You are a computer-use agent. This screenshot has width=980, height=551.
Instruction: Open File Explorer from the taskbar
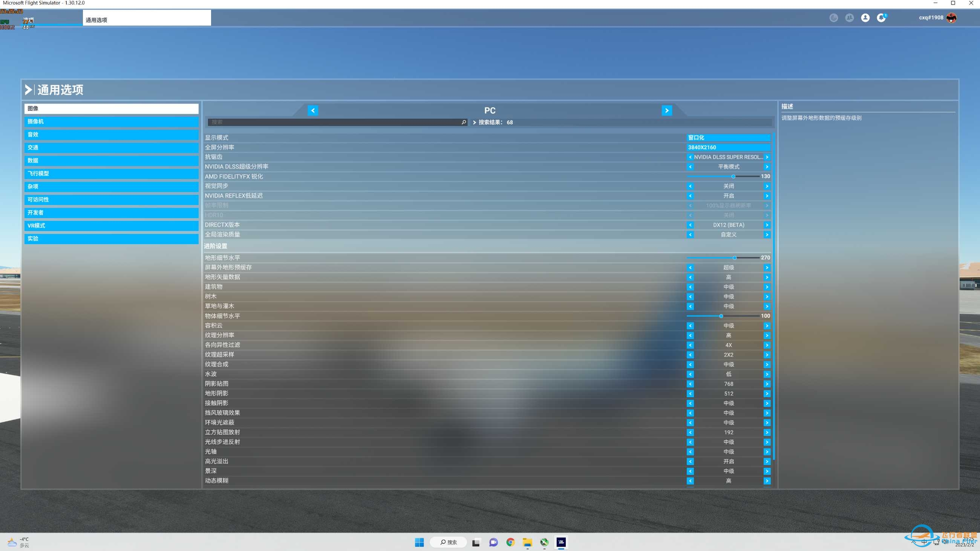pos(527,542)
